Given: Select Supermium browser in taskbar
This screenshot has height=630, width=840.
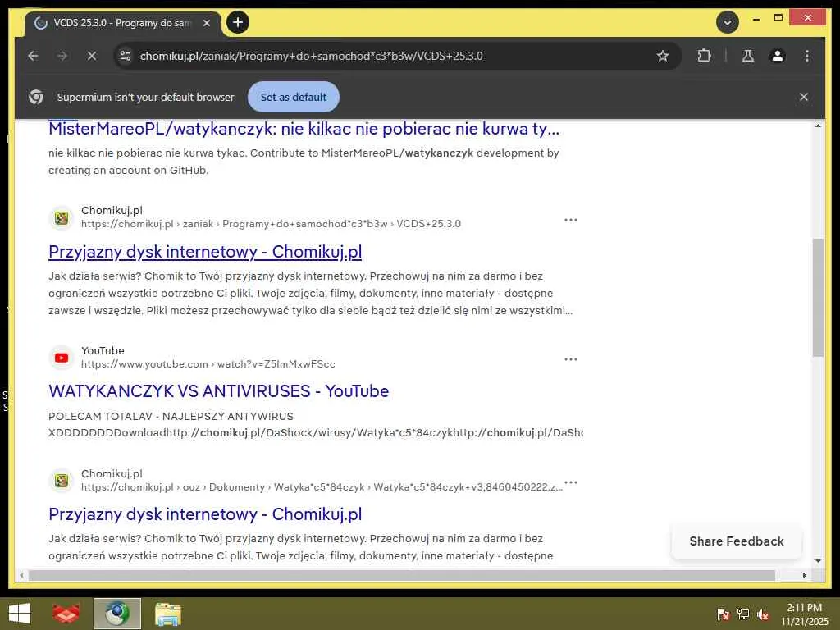Looking at the screenshot, I should pyautogui.click(x=116, y=614).
